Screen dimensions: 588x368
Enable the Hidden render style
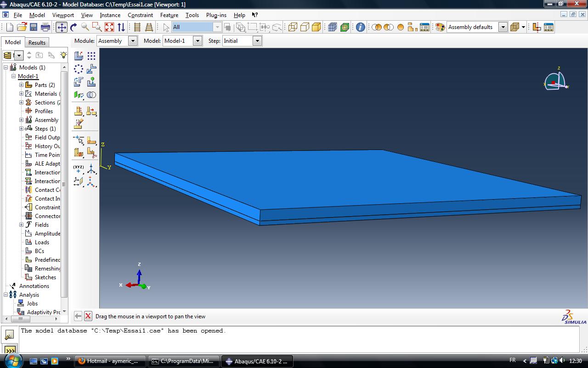(x=305, y=27)
